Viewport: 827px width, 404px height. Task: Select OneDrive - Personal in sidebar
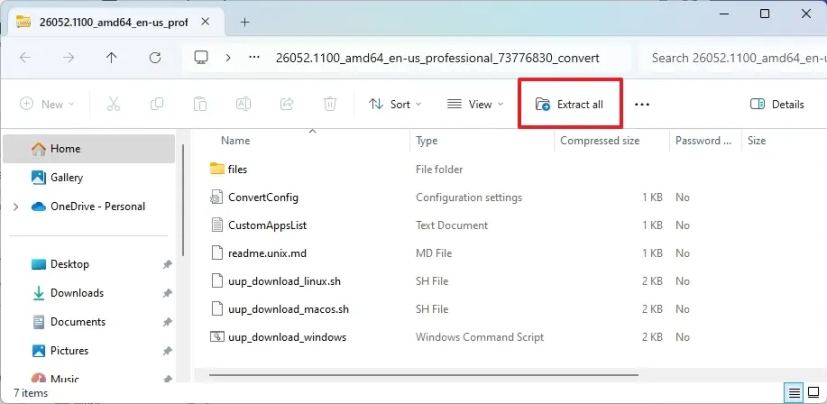click(x=89, y=207)
